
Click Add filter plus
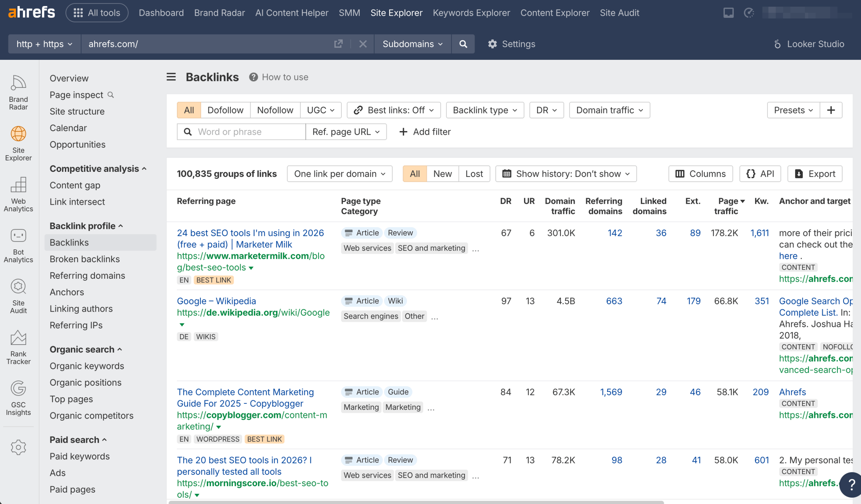click(425, 131)
